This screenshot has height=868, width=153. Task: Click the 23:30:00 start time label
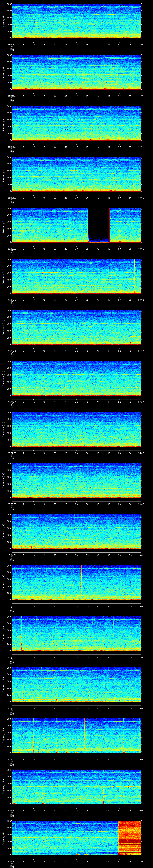[x=12, y=861]
